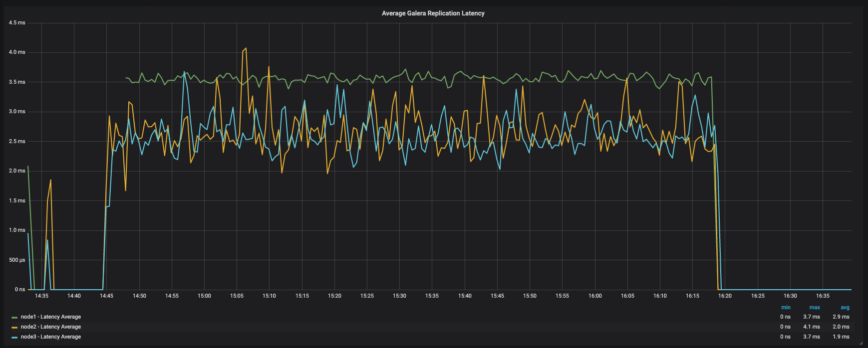Image resolution: width=868 pixels, height=348 pixels.
Task: Click node1's max value of 3.7 ms
Action: pyautogui.click(x=811, y=317)
